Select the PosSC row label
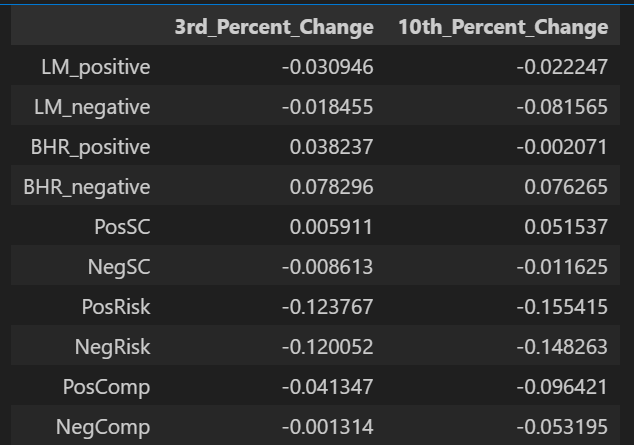634x445 pixels. (123, 227)
